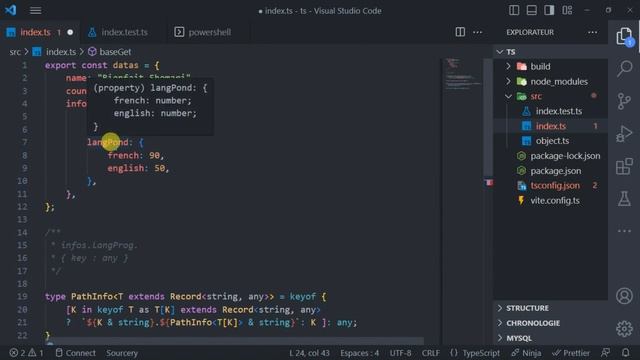Toggle bottom panel layout icon

pos(531,10)
